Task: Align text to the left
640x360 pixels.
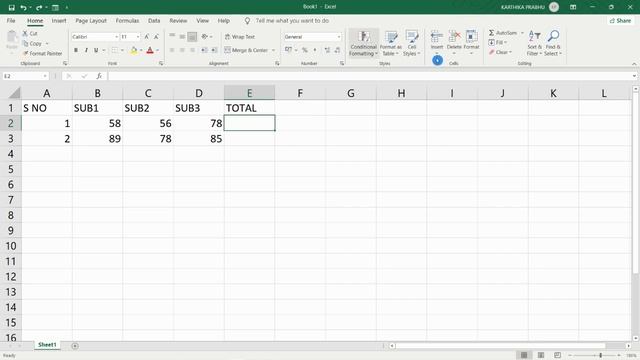Action: (x=172, y=50)
